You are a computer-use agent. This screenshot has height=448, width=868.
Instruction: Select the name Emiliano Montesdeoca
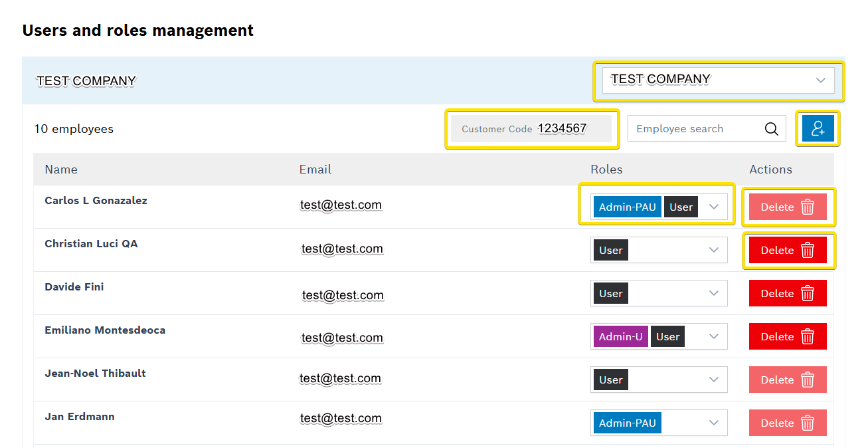pyautogui.click(x=105, y=330)
